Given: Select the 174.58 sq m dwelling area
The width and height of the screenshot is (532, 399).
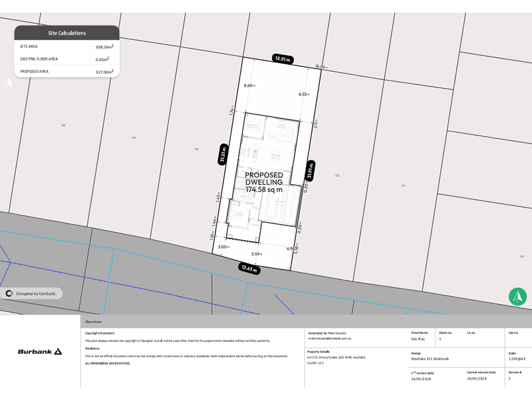Looking at the screenshot, I should [x=264, y=190].
